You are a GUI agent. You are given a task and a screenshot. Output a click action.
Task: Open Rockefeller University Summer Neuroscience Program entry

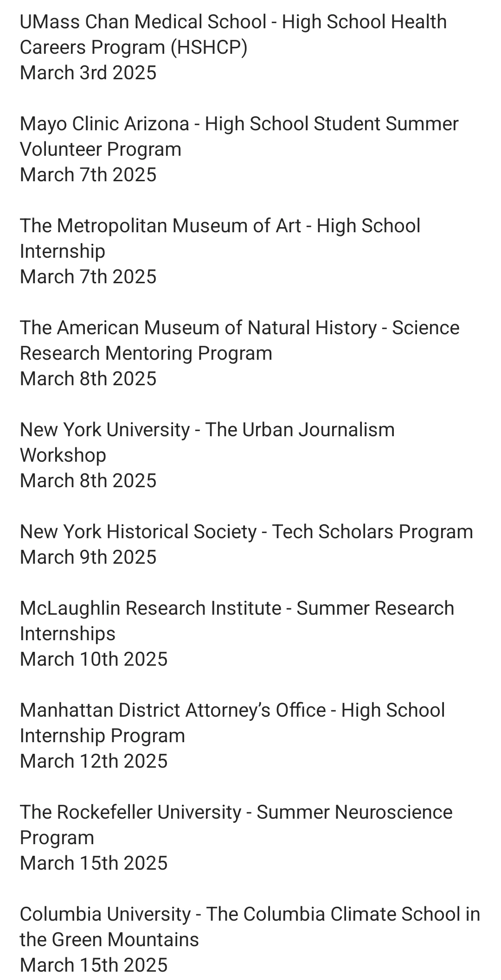pos(236,825)
